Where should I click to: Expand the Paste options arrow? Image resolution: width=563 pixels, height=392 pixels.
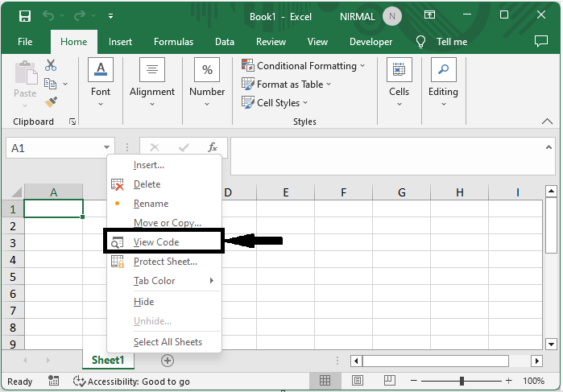[x=25, y=105]
